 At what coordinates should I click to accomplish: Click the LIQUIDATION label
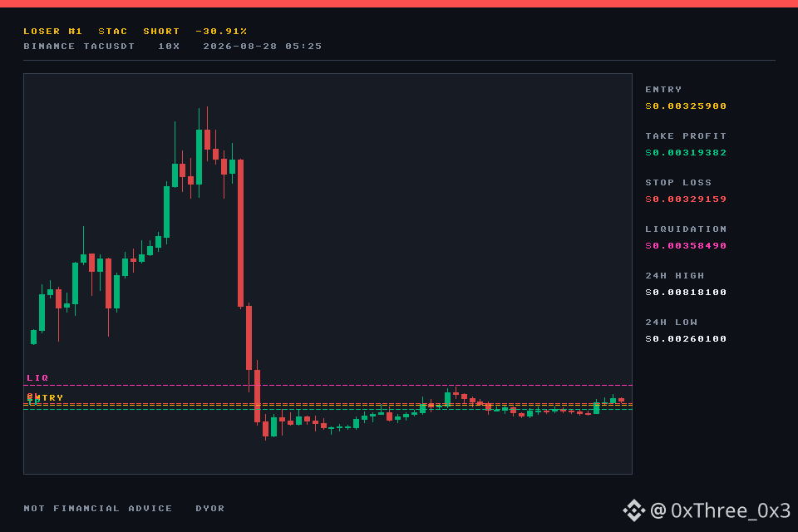click(x=686, y=229)
